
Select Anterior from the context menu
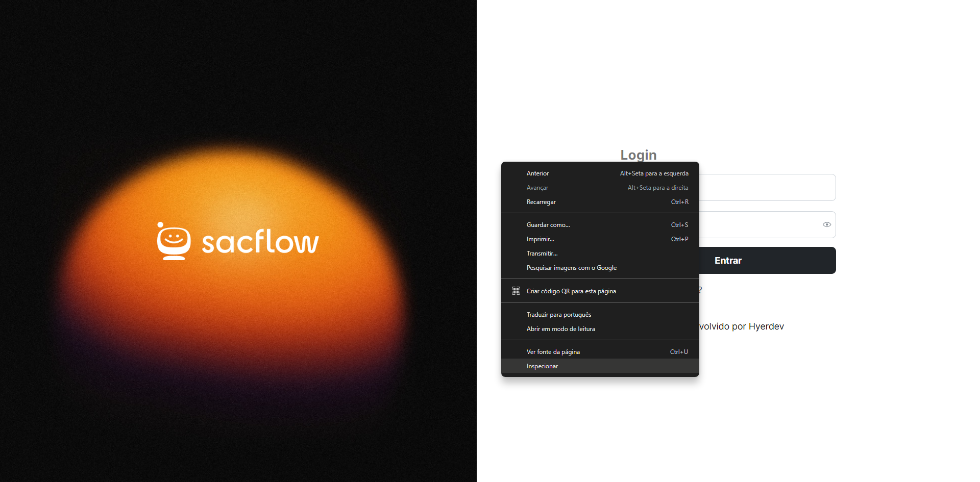pyautogui.click(x=538, y=173)
